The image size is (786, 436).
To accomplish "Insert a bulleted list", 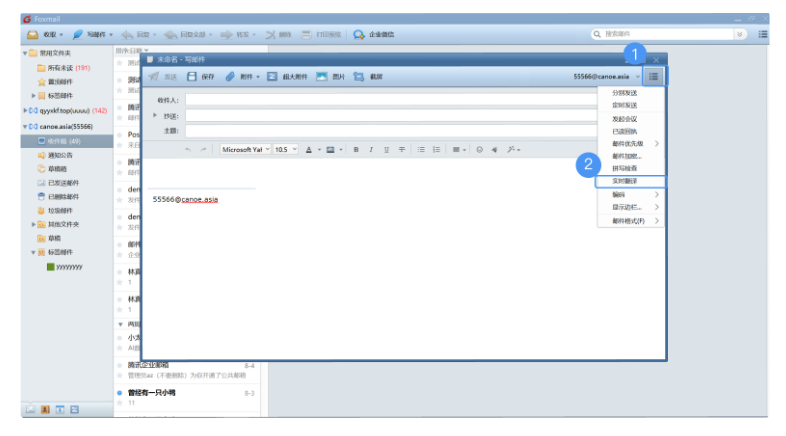I will pos(421,149).
